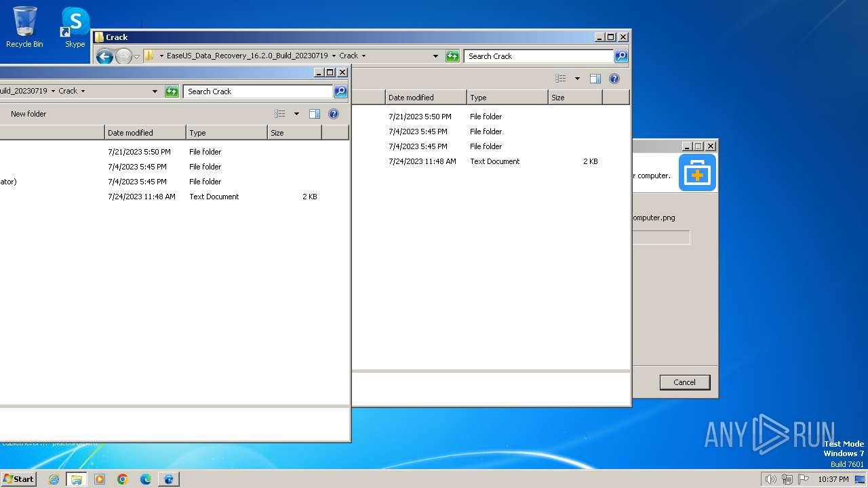The width and height of the screenshot is (868, 488).
Task: Click EaseUS_Data_Recovery_16.2.0_Build_20230719 breadcrumb in rear window
Action: 248,56
